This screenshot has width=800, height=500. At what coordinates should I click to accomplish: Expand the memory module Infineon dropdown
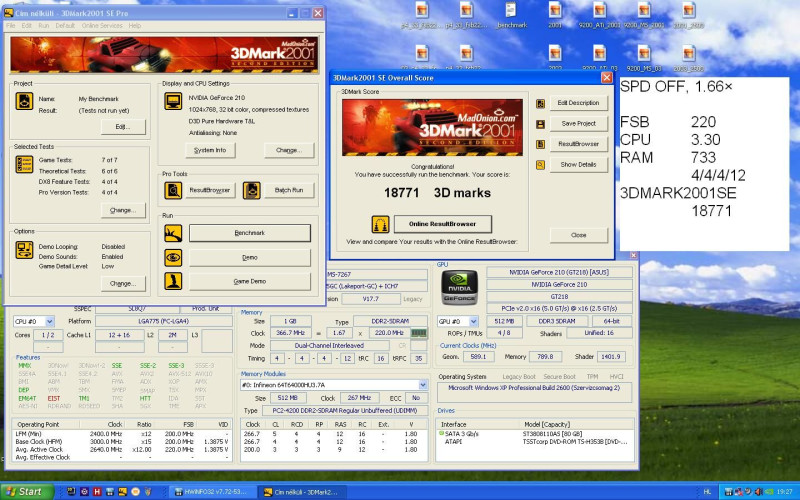point(423,385)
